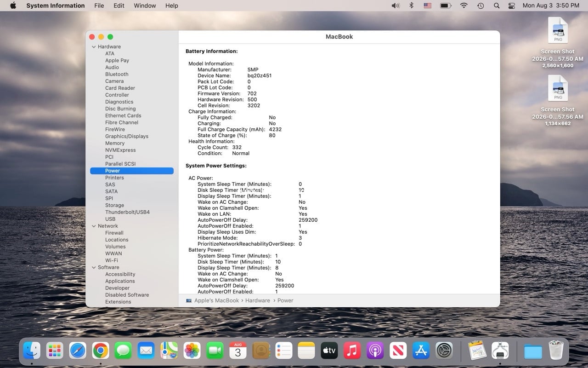Open Spotlight search from menu bar
Image resolution: width=588 pixels, height=368 pixels.
coord(497,6)
